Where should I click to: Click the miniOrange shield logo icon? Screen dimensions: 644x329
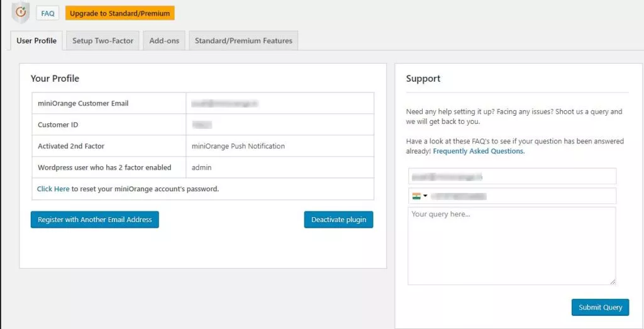pos(20,13)
